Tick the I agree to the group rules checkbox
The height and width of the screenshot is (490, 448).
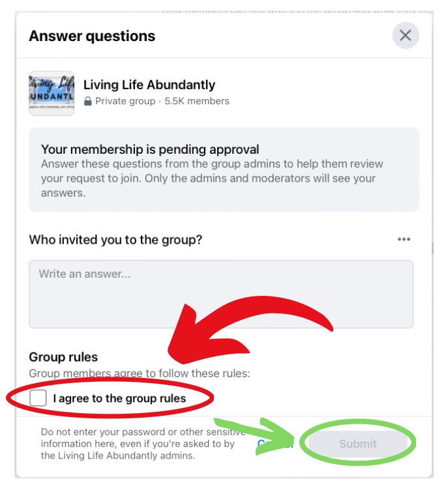38,398
